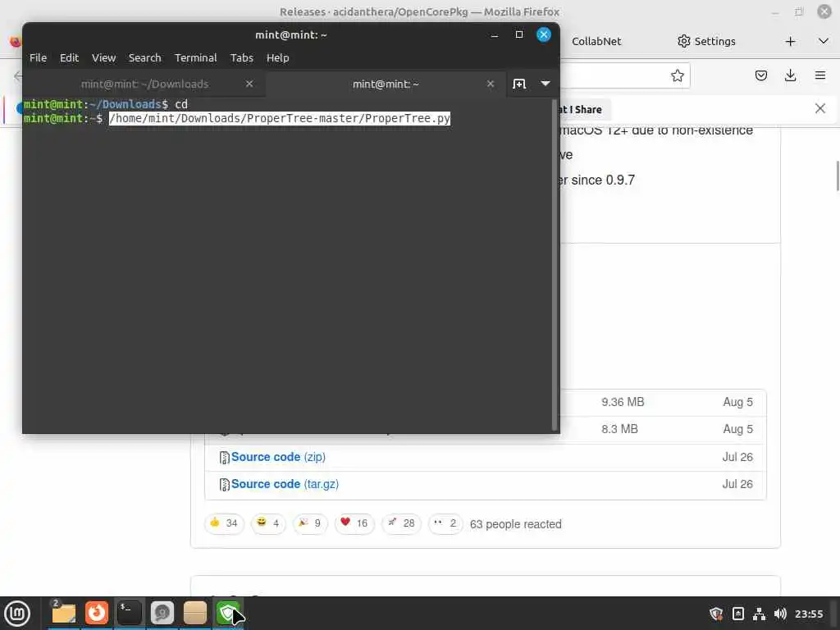This screenshot has height=630, width=840.
Task: Open the Tabs menu in the terminal
Action: [242, 58]
